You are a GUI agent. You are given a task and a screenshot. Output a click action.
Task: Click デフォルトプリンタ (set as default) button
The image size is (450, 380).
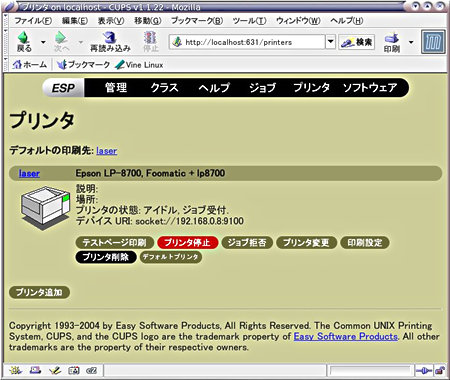click(171, 257)
